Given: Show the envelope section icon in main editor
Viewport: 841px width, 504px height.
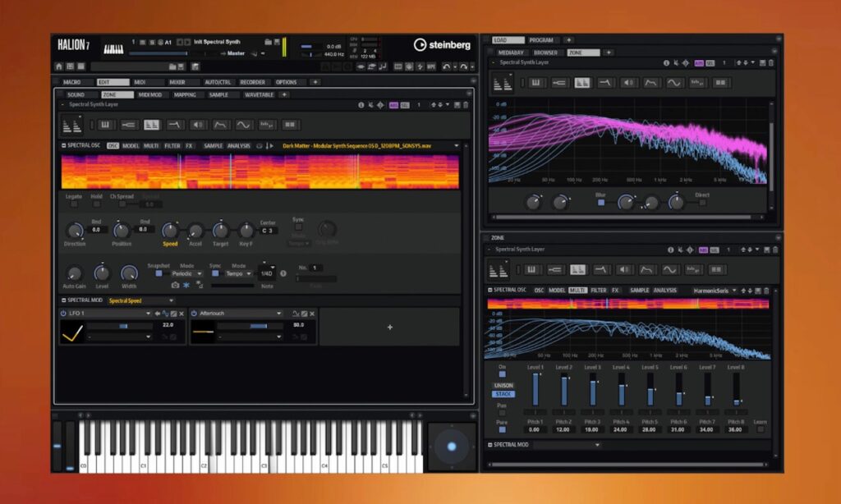Looking at the screenshot, I should click(x=220, y=125).
